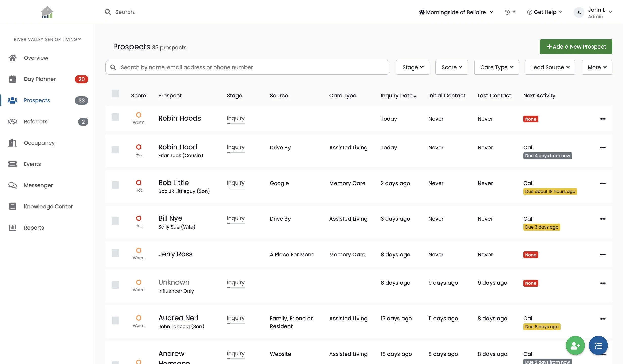Click the Messenger chat bubbles icon

point(12,185)
